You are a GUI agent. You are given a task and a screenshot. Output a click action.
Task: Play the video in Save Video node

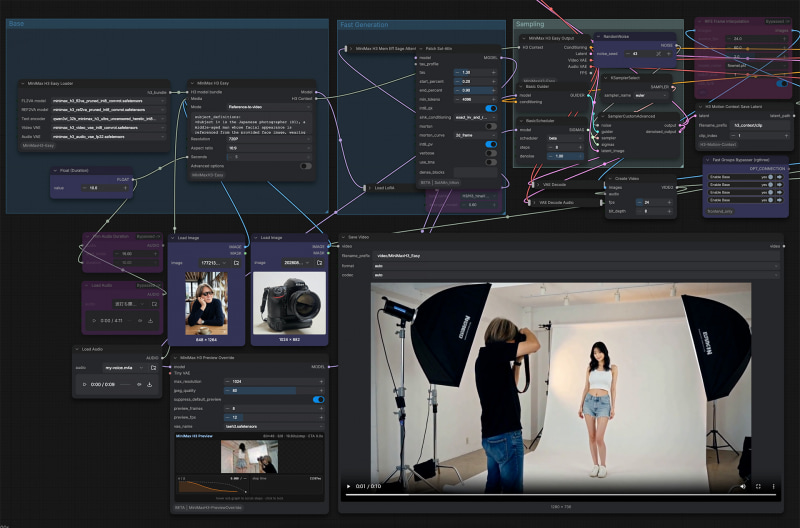click(348, 486)
